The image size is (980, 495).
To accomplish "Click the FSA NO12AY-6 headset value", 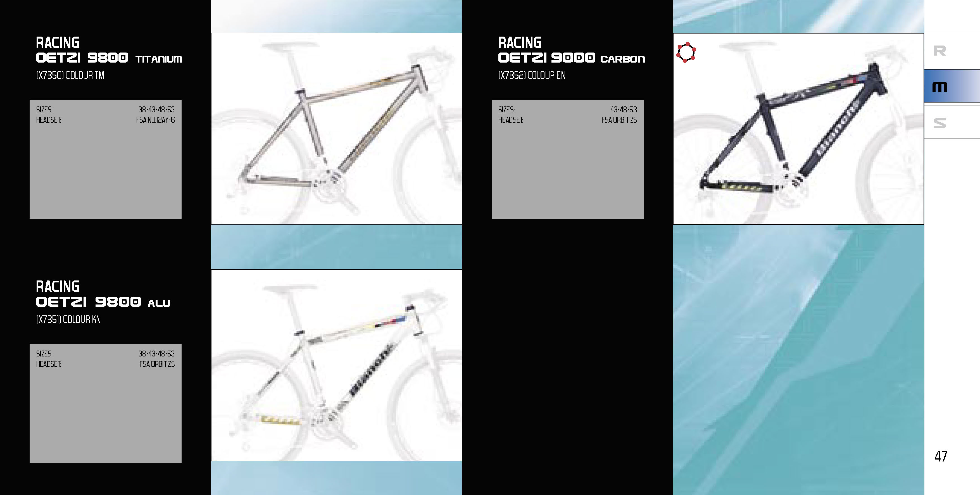I will coord(155,120).
